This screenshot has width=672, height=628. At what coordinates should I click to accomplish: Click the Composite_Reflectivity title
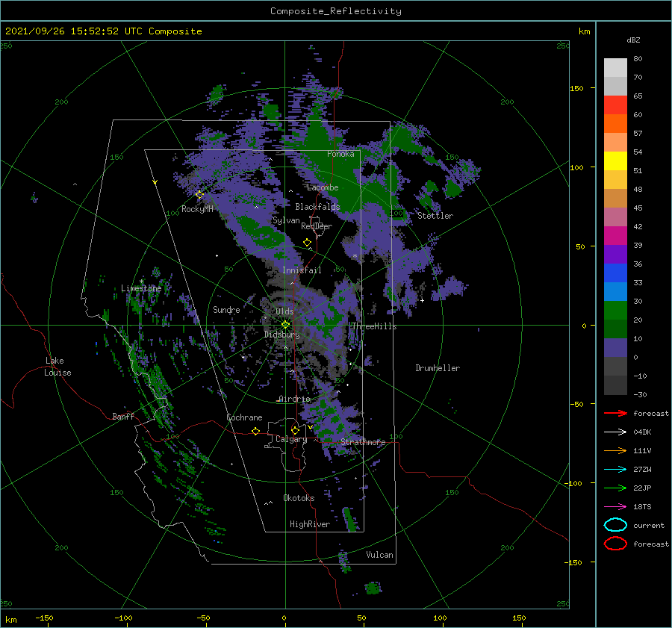pyautogui.click(x=336, y=11)
